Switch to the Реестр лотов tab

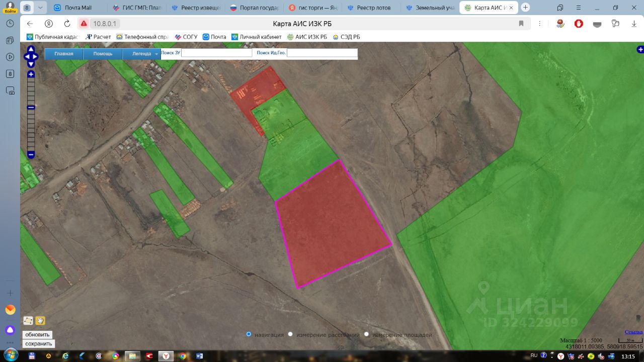coord(372,8)
